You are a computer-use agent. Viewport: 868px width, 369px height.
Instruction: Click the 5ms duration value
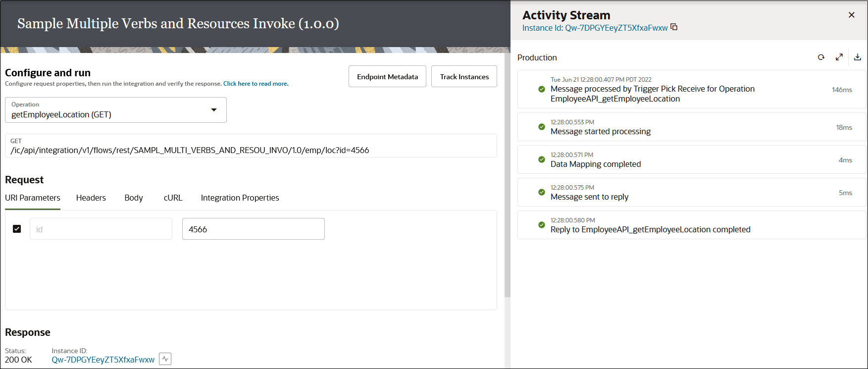tap(845, 193)
